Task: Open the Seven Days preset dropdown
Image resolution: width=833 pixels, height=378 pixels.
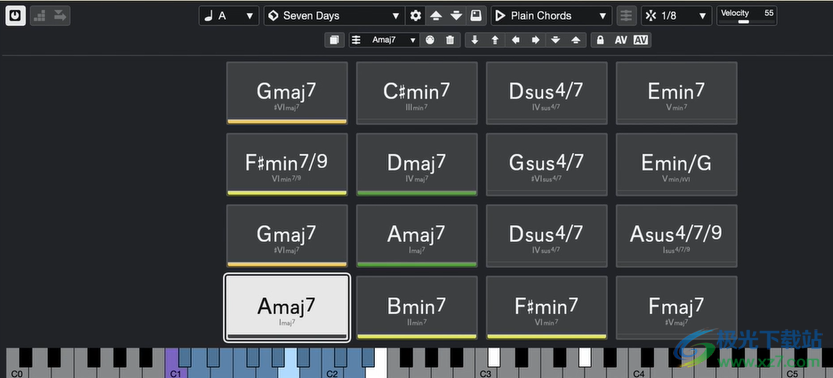Action: click(x=334, y=16)
